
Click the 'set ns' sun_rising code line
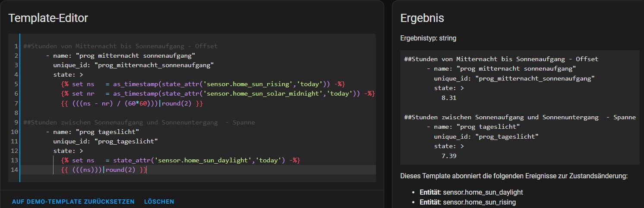tap(203, 84)
